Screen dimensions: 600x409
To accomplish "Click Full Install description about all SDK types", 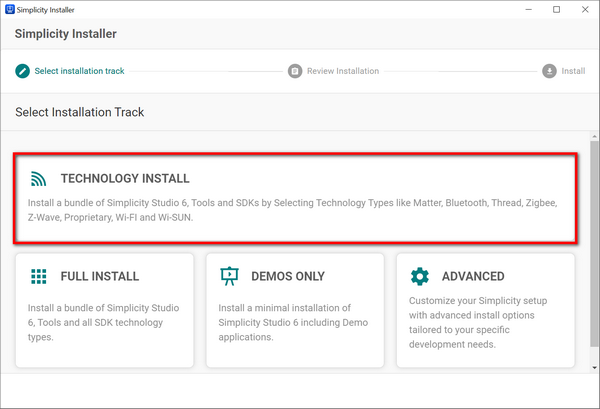I will coord(103,323).
